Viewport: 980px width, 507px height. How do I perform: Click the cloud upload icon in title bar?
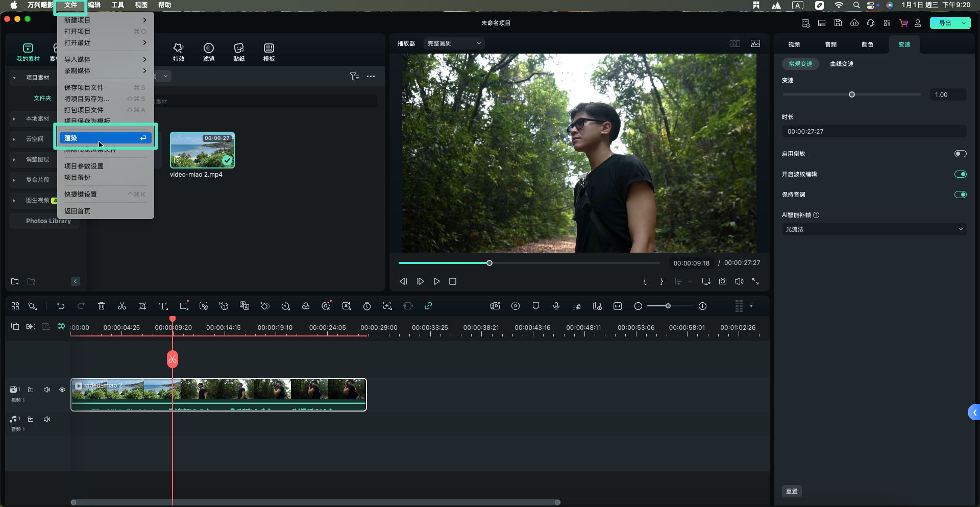[x=854, y=23]
